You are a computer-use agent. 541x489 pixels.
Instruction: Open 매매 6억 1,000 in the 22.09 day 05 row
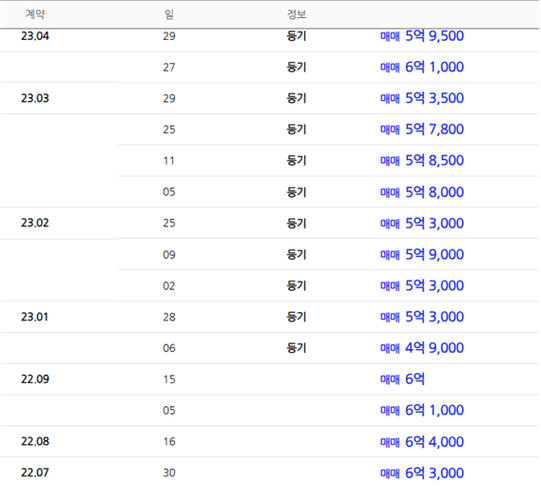click(422, 410)
